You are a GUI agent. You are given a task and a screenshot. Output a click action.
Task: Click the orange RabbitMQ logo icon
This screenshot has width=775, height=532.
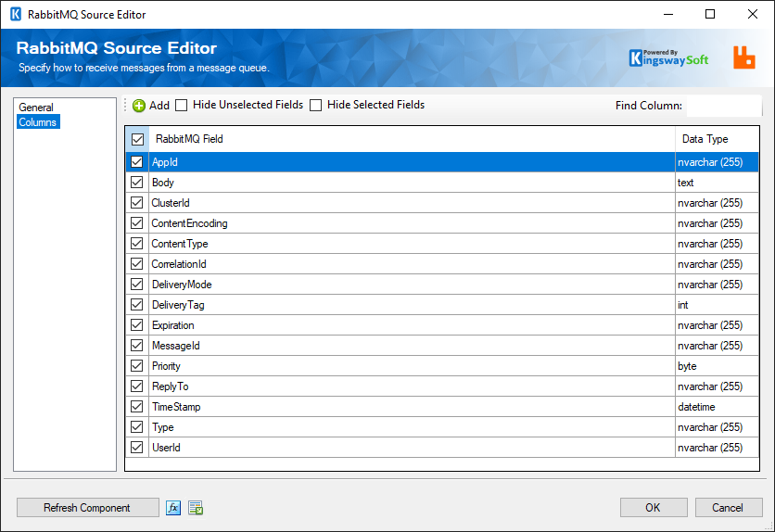click(743, 57)
